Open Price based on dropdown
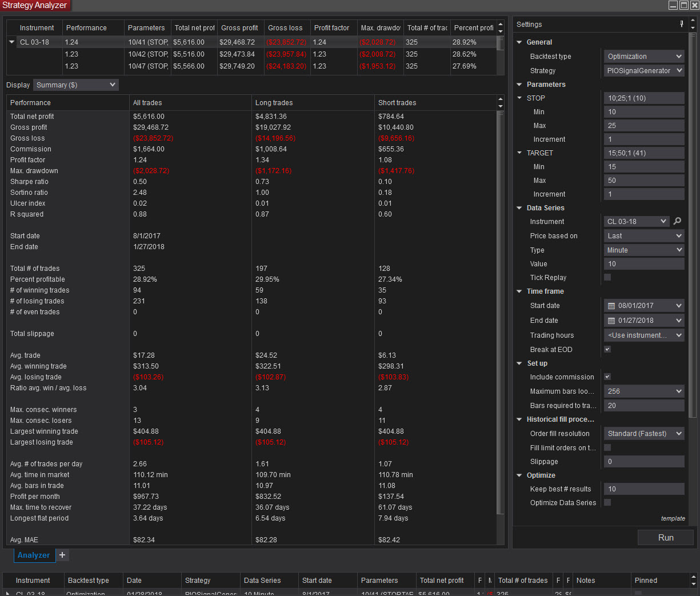The height and width of the screenshot is (596, 700). [644, 236]
